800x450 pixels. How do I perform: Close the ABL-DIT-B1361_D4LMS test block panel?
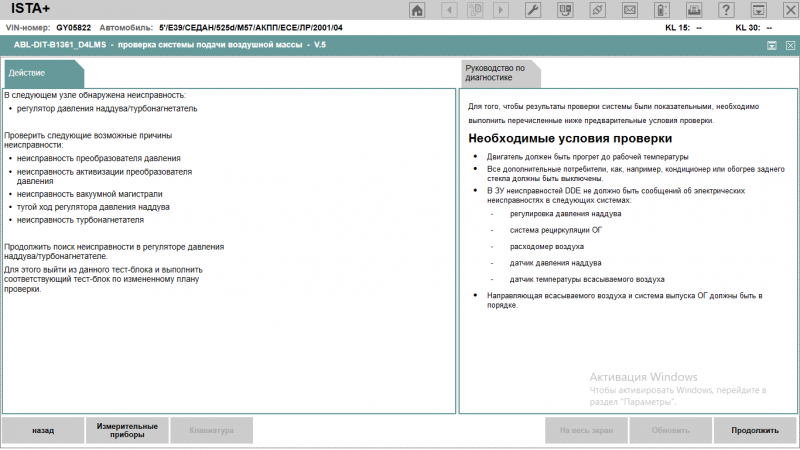click(790, 45)
